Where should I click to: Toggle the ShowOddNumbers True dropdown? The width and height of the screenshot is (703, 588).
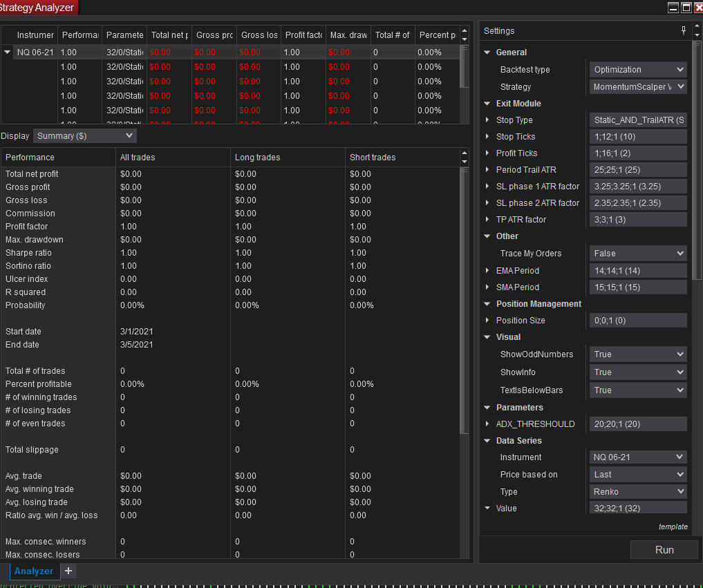point(638,354)
